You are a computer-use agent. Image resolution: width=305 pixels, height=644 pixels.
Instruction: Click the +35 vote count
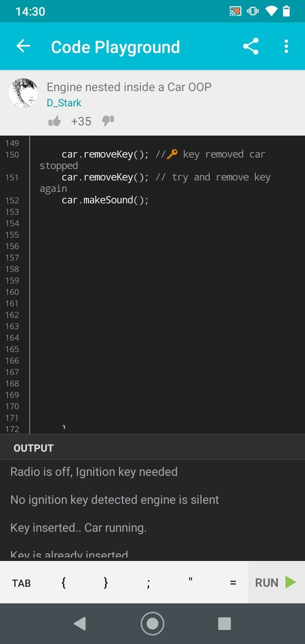coord(81,122)
